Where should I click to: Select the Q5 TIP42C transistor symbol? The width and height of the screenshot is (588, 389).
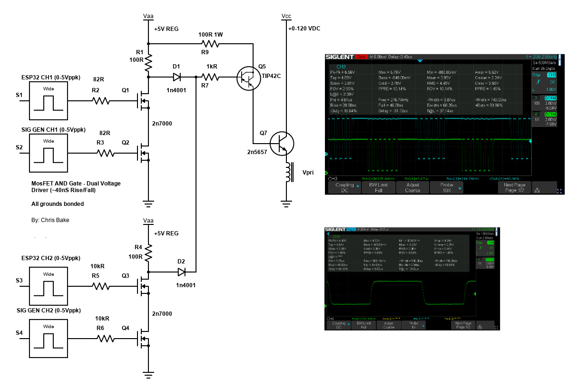pos(248,78)
